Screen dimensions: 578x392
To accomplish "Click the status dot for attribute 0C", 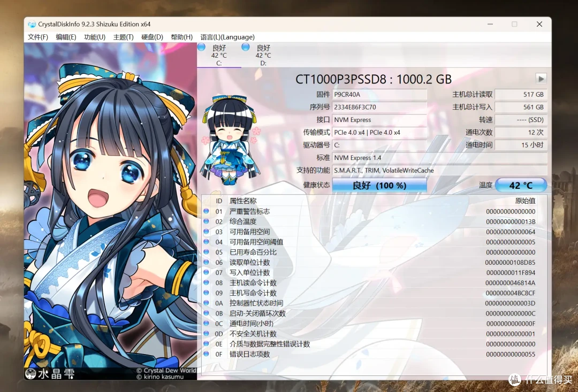I will click(206, 323).
